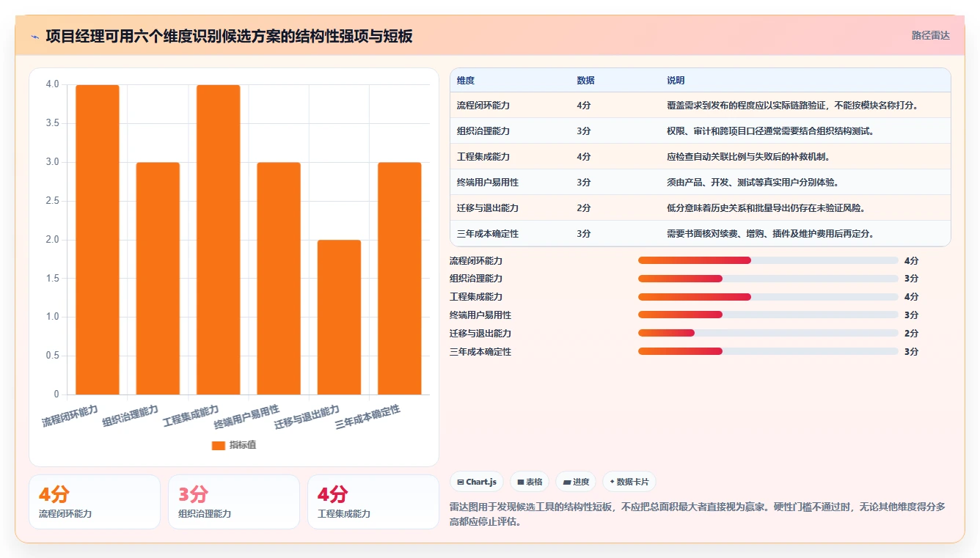Click the 指标值 legend text below the chart
The width and height of the screenshot is (980, 558).
pos(243,445)
